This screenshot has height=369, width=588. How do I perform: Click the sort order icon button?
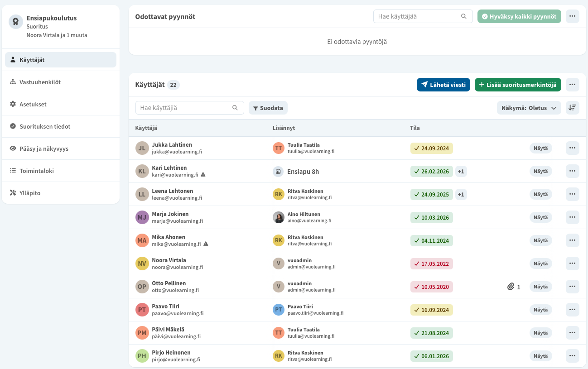pyautogui.click(x=572, y=108)
